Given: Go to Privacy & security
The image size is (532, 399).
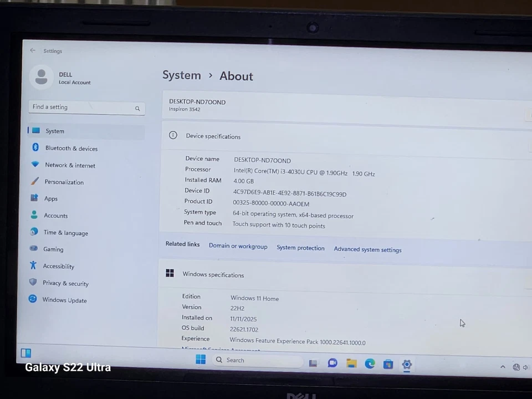Looking at the screenshot, I should pos(65,283).
